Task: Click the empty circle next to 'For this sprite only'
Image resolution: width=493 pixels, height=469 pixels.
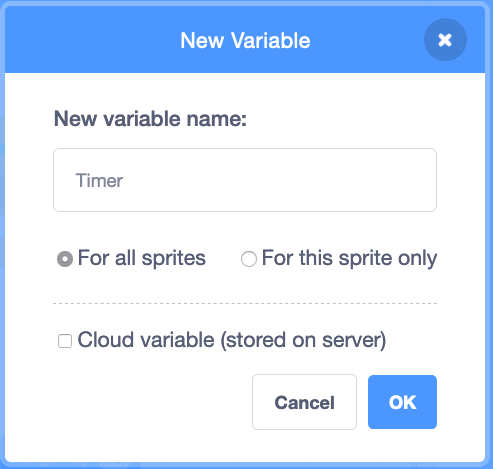Action: (x=249, y=259)
